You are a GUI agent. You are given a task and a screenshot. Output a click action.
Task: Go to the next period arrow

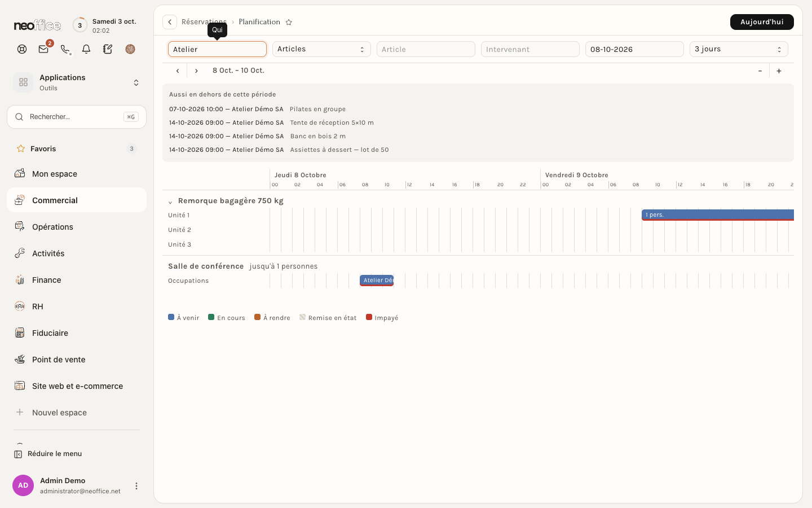[x=196, y=71]
